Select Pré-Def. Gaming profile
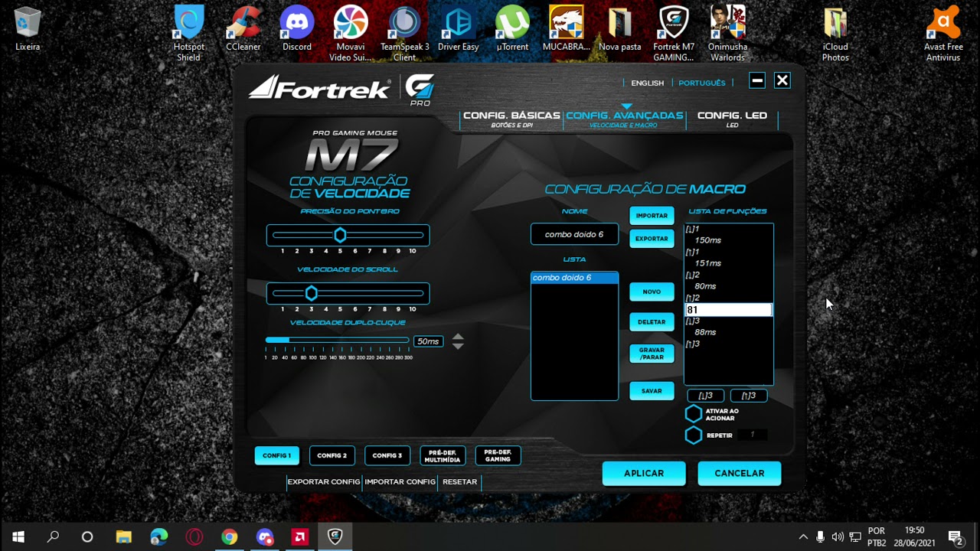 (x=498, y=455)
